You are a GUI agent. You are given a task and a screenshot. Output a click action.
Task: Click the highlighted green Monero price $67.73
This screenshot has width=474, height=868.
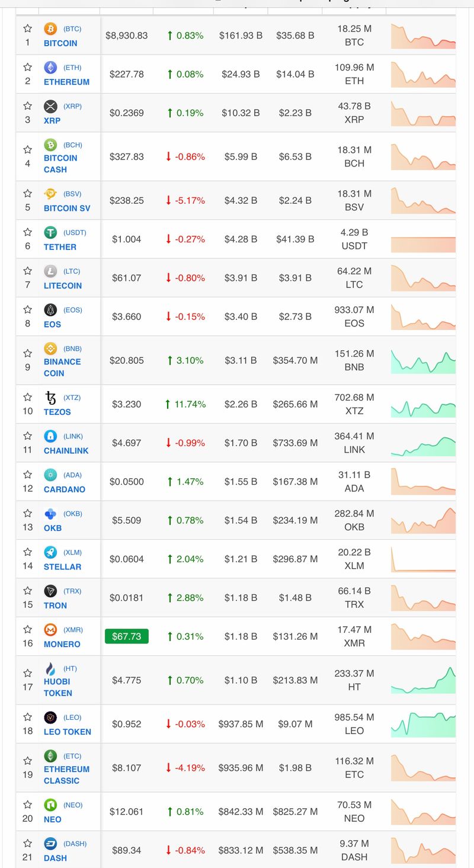coord(126,636)
